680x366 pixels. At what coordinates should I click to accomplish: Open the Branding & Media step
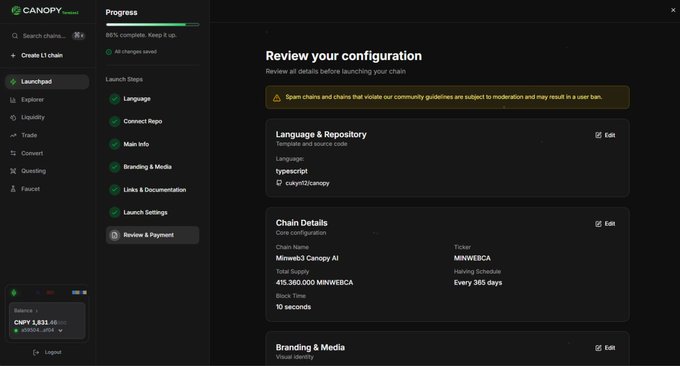147,167
